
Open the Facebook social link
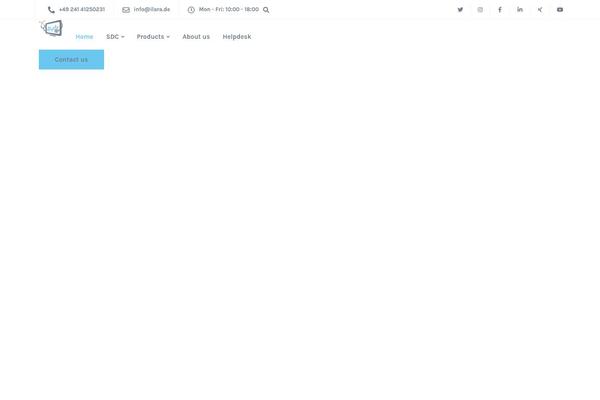(500, 10)
